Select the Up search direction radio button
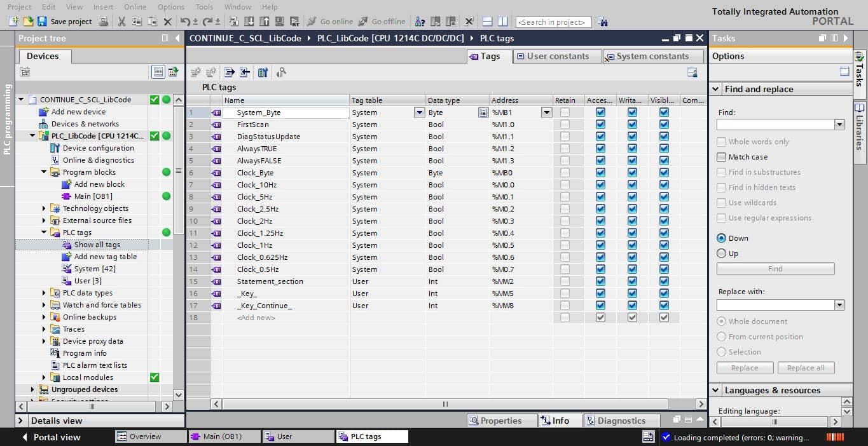The height and width of the screenshot is (446, 868). coord(721,253)
